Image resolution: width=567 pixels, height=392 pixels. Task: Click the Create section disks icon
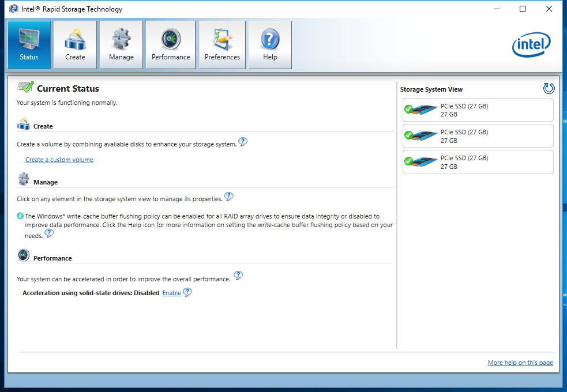point(24,123)
